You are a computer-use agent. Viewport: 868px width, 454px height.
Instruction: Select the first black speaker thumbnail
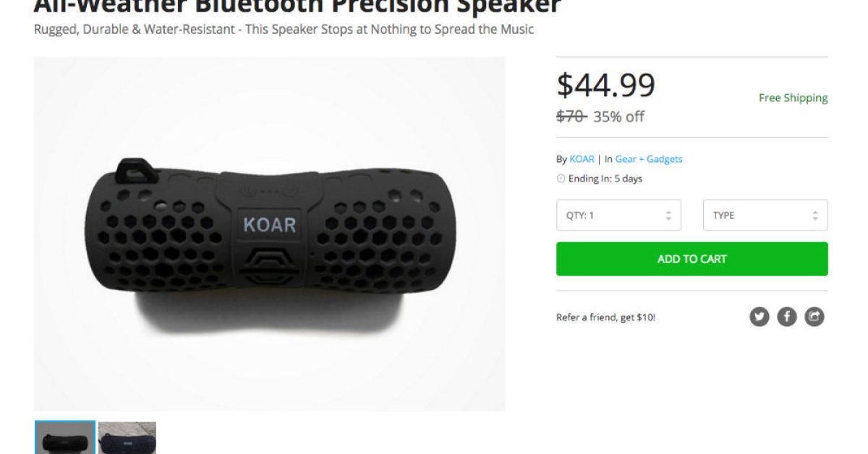click(65, 438)
